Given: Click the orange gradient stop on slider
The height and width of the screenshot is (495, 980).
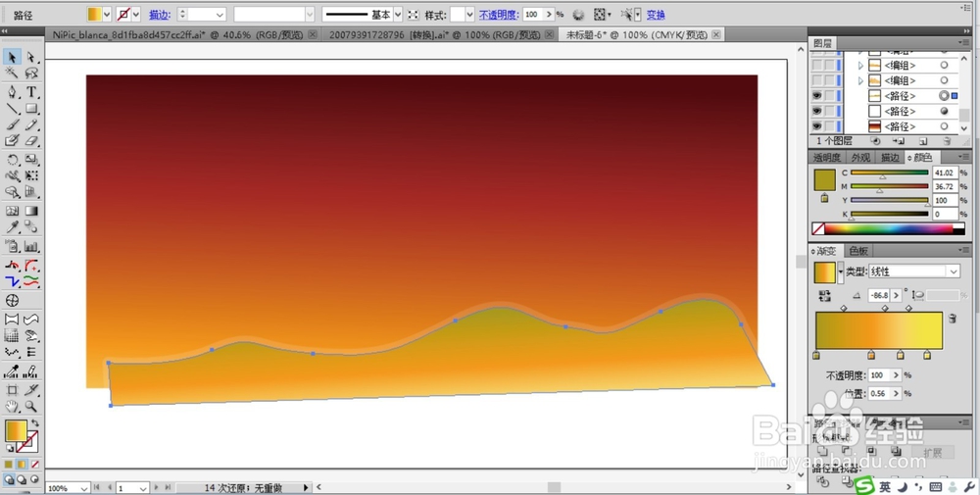Looking at the screenshot, I should point(871,355).
